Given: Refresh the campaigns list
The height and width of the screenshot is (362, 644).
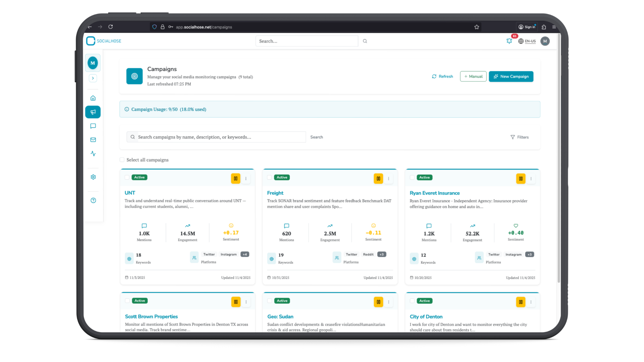Looking at the screenshot, I should pos(442,76).
